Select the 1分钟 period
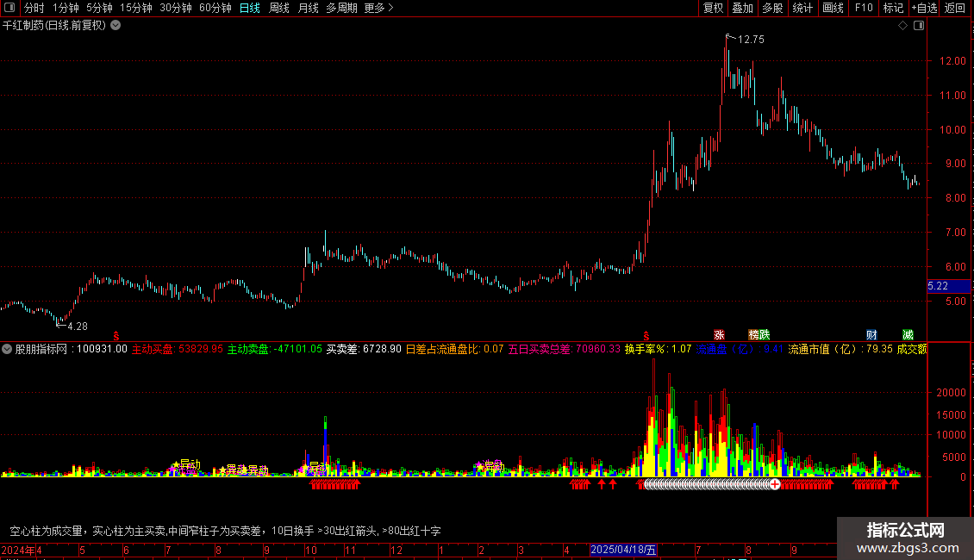 click(x=66, y=8)
